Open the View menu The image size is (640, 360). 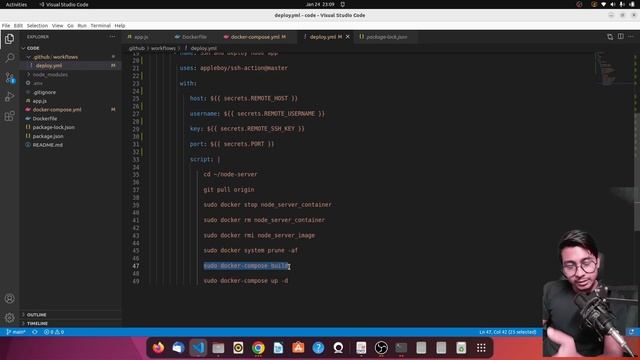coord(57,25)
